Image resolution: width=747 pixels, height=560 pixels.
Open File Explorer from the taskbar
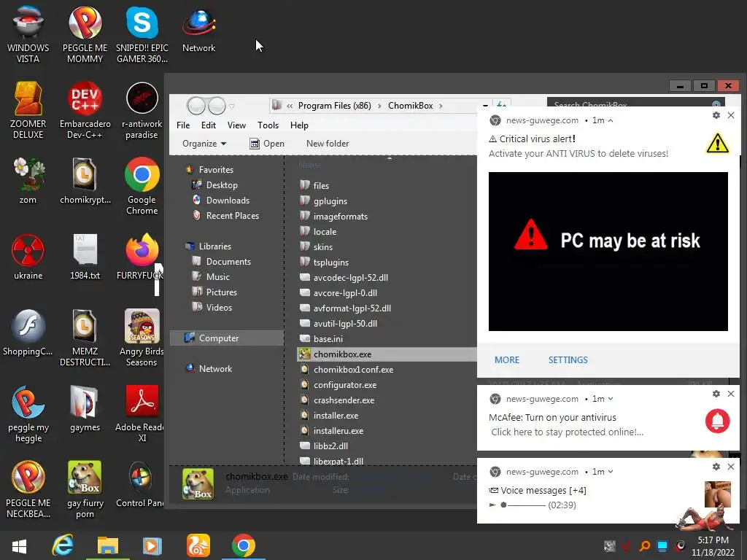tap(108, 545)
